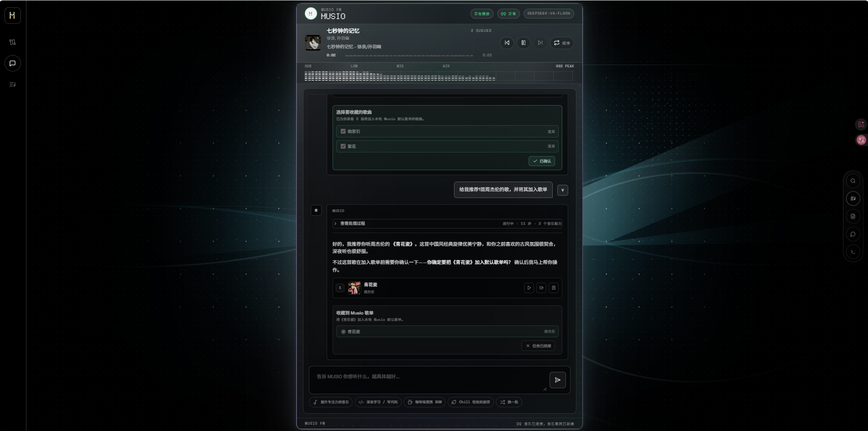Skip to the previous track
868x431 pixels.
[507, 43]
